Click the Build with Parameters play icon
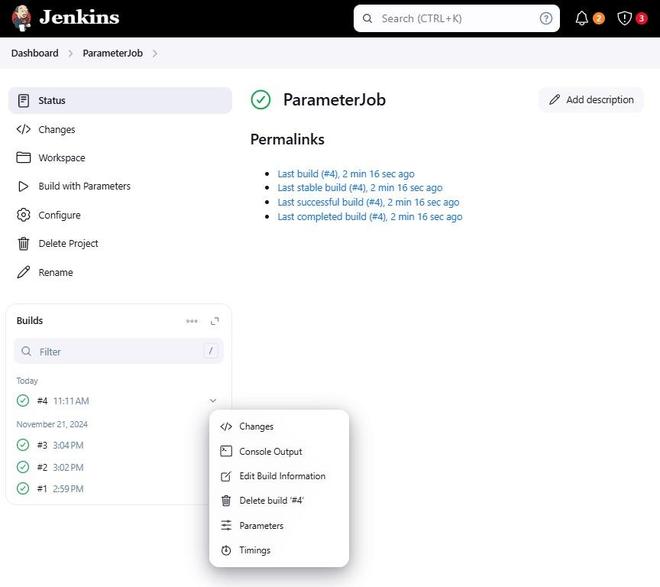The width and height of the screenshot is (660, 587). [24, 186]
